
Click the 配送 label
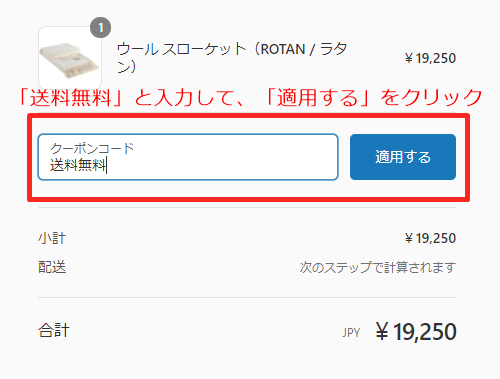pyautogui.click(x=52, y=267)
